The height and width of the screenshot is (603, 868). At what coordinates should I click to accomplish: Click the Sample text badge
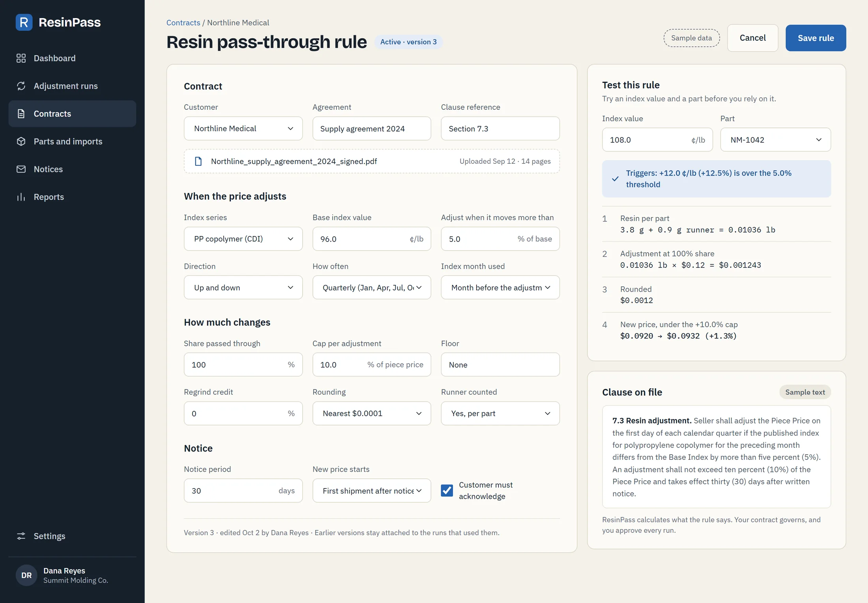(x=805, y=392)
